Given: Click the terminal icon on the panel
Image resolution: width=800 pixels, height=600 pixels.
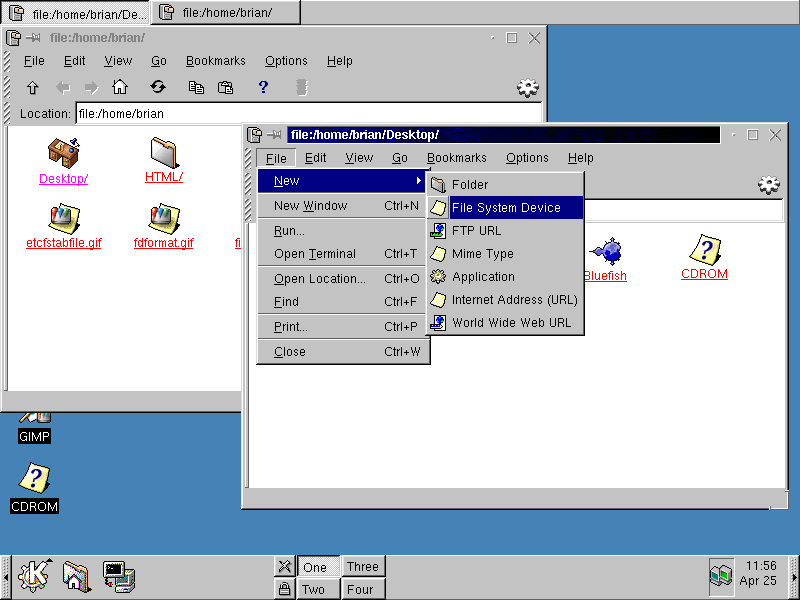Looking at the screenshot, I should 120,576.
